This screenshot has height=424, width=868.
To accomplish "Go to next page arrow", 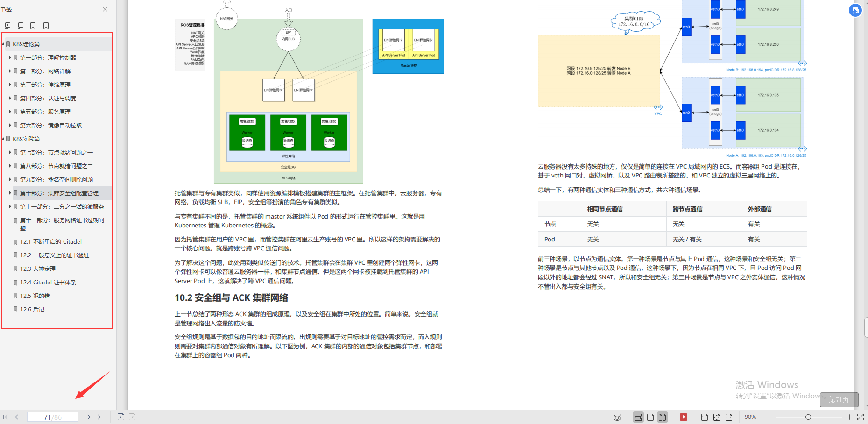I will click(89, 417).
